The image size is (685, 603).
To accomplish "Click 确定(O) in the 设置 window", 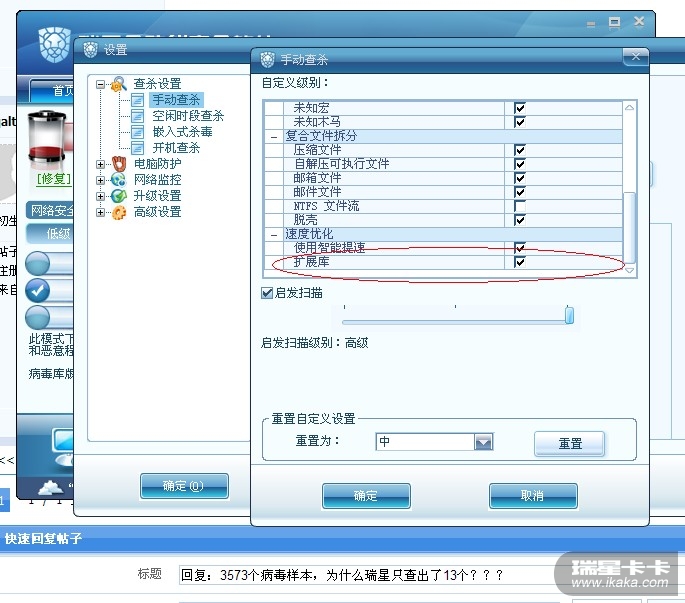I will pyautogui.click(x=184, y=486).
